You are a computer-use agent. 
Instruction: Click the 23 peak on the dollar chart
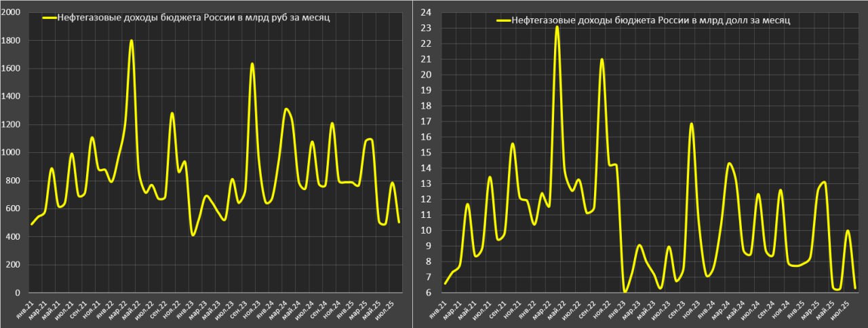557,27
